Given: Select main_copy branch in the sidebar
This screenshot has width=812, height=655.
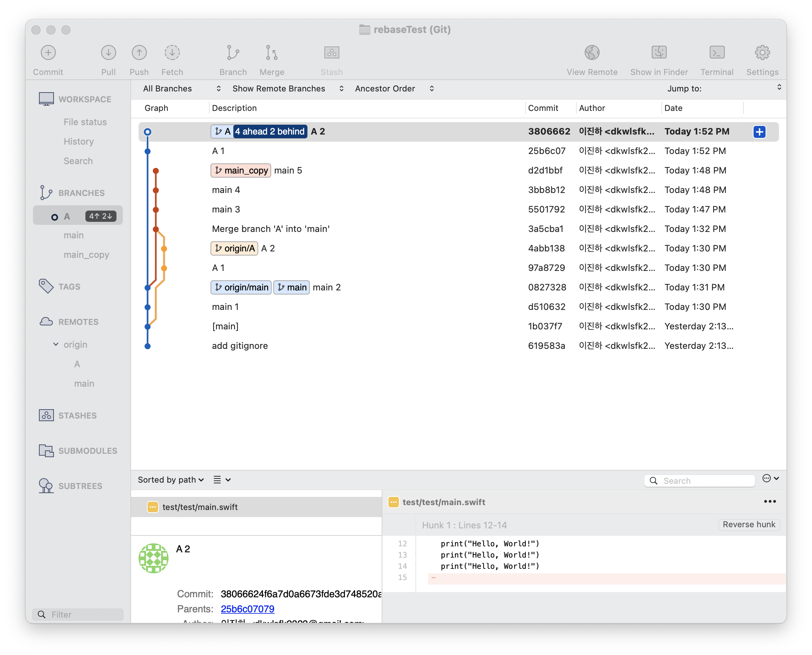Looking at the screenshot, I should 86,255.
